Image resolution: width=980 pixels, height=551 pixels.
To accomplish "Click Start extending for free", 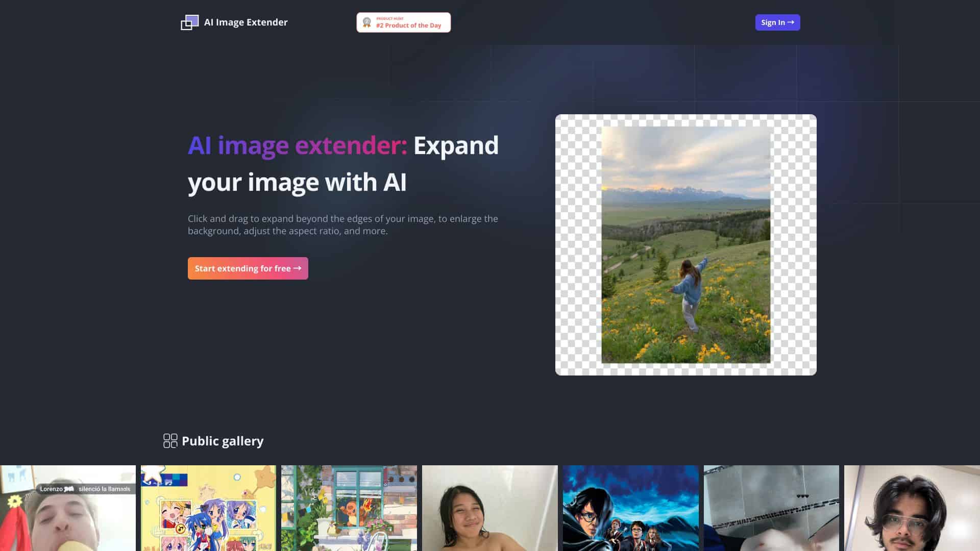I will click(x=248, y=268).
